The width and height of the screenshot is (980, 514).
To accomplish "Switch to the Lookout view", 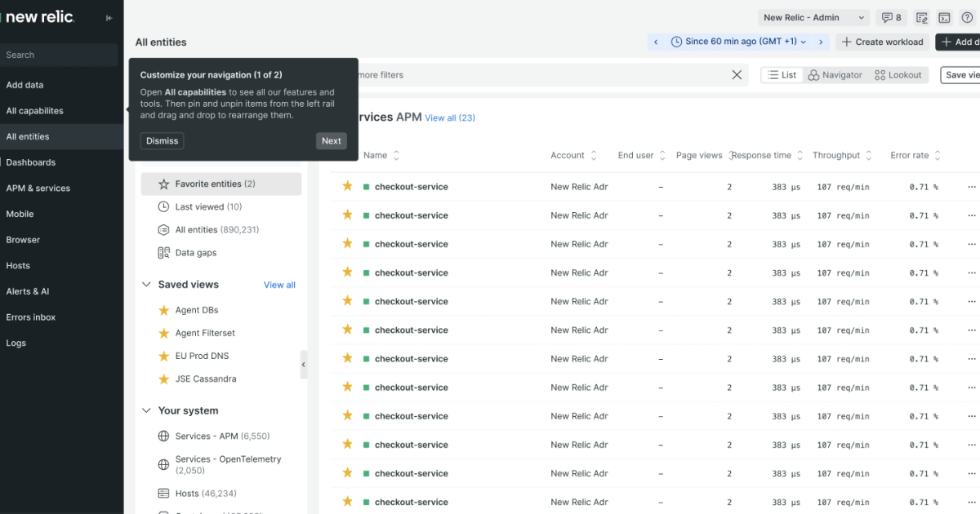I will [x=898, y=74].
